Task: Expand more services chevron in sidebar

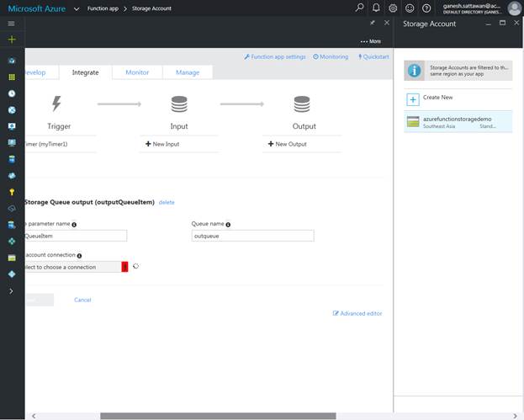Action: pyautogui.click(x=11, y=290)
